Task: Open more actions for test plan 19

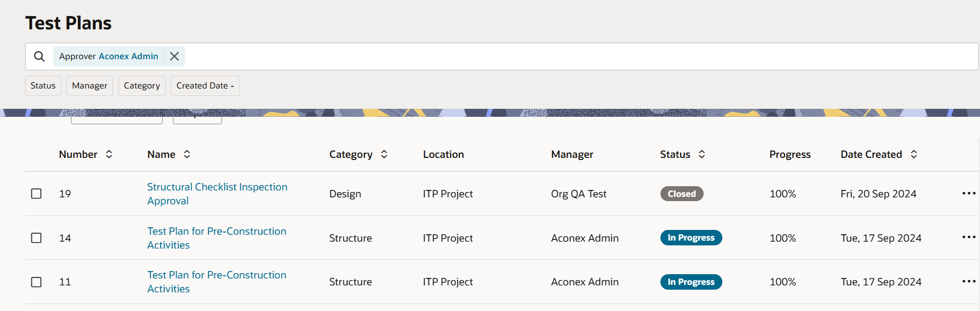Action: (968, 193)
